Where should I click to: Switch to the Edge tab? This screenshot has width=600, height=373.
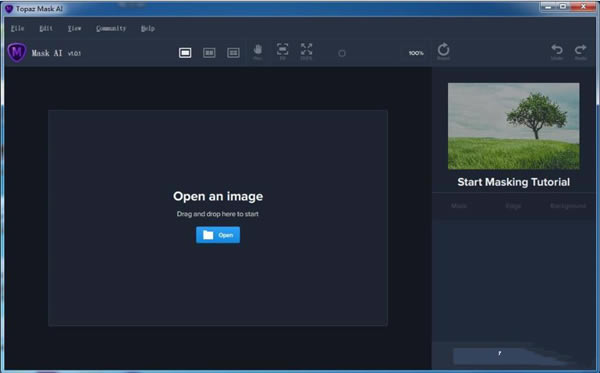[513, 206]
